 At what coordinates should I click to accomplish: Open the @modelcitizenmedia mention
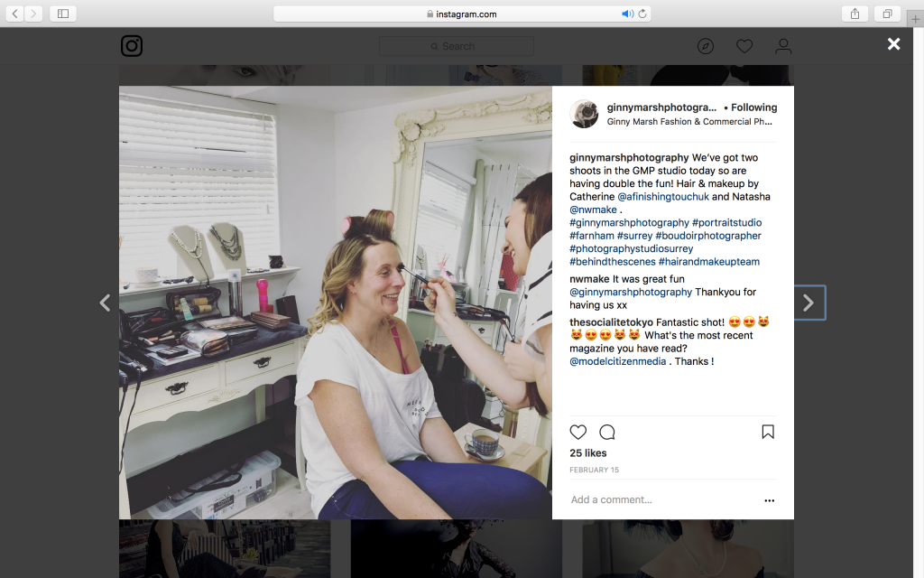coord(617,361)
